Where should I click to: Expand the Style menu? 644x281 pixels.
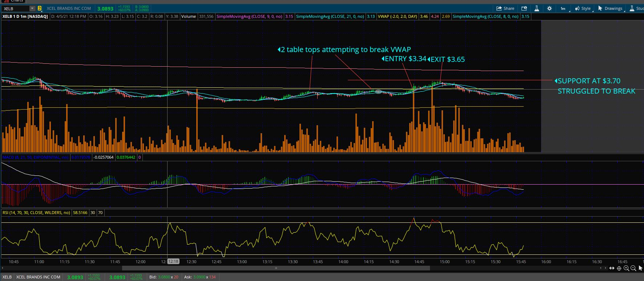pos(583,8)
